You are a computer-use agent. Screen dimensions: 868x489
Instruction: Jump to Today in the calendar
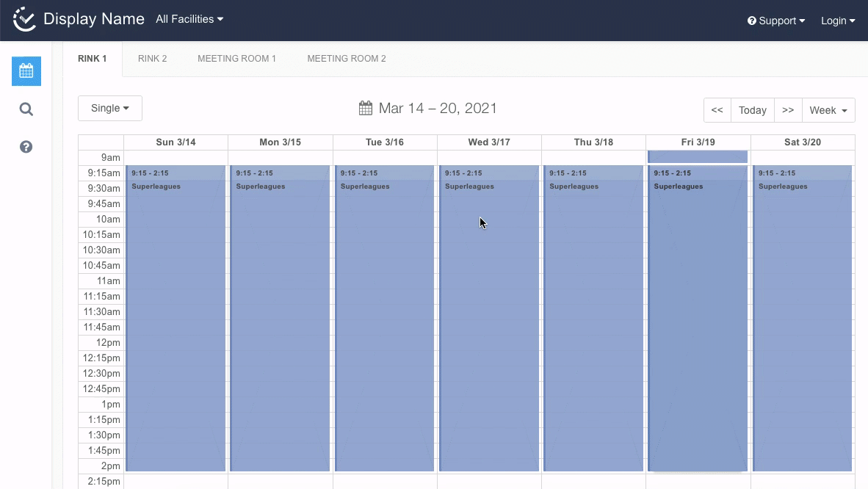point(752,110)
